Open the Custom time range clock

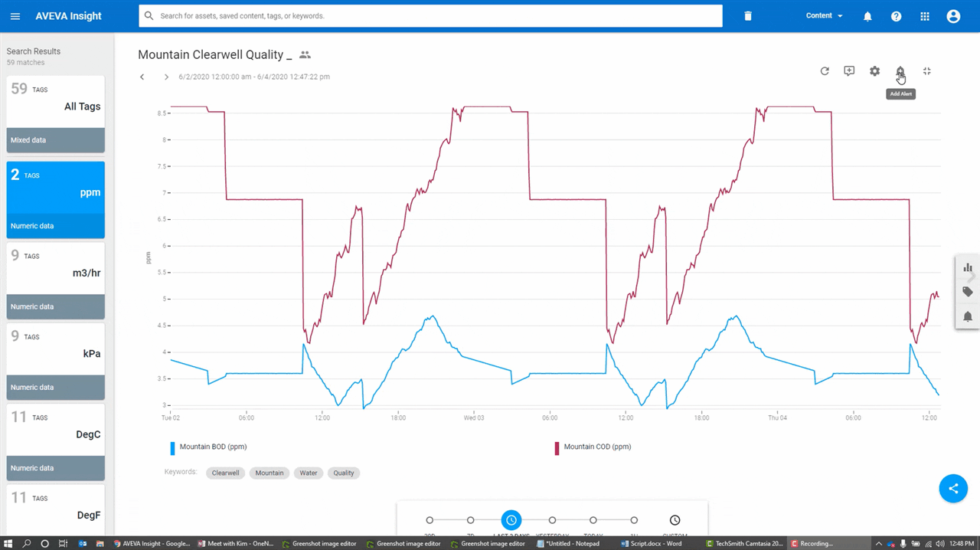pos(675,520)
